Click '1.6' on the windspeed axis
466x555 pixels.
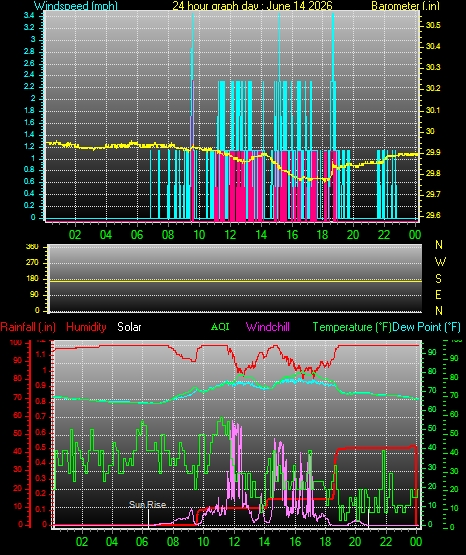[29, 122]
